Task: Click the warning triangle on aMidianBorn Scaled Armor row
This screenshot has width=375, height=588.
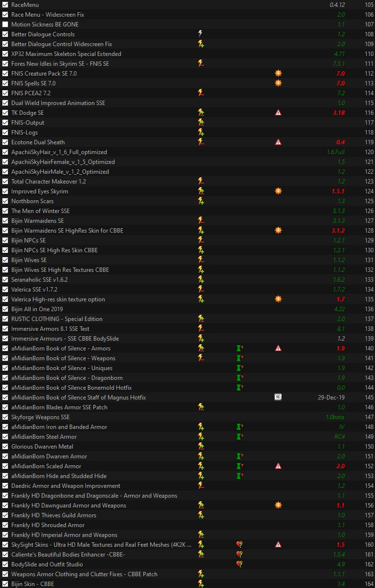Action: pos(278,466)
